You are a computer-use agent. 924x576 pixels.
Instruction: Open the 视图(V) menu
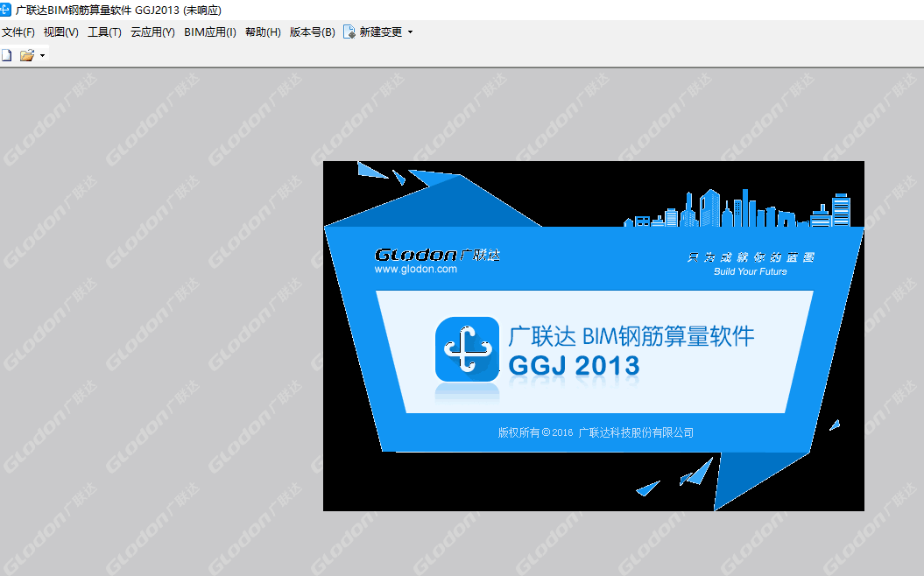click(60, 32)
